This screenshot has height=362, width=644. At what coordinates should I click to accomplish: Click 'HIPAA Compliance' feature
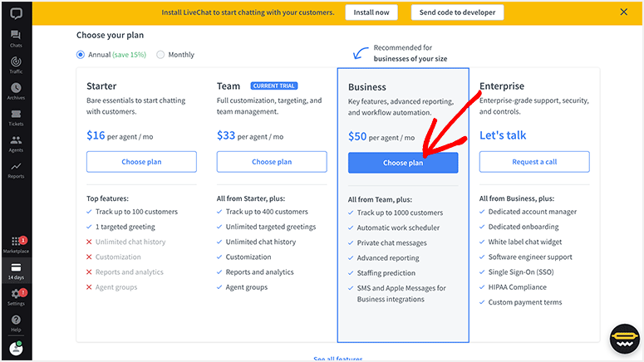tap(517, 287)
